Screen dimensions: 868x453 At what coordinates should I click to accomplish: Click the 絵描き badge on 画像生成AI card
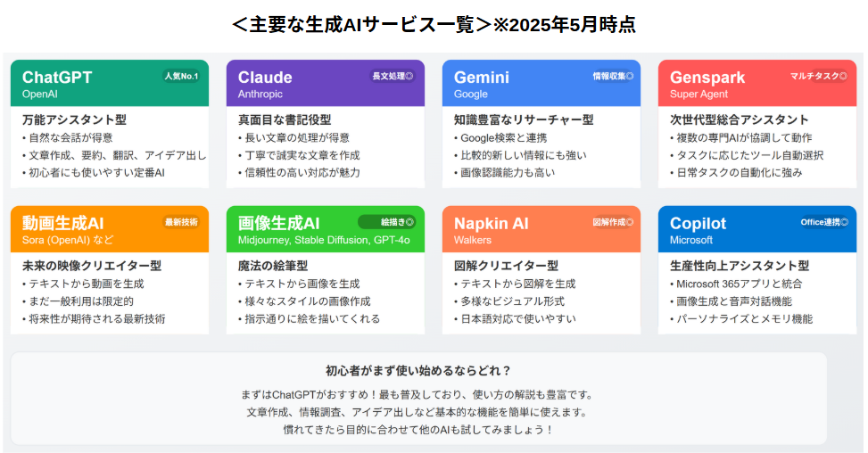(x=387, y=222)
